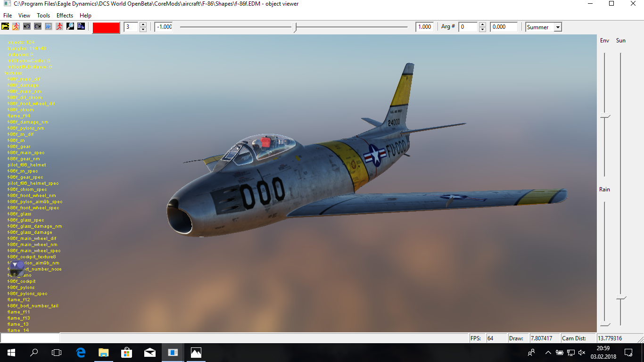Click the object viewer taskbar icon
The image size is (644, 362).
pyautogui.click(x=173, y=353)
